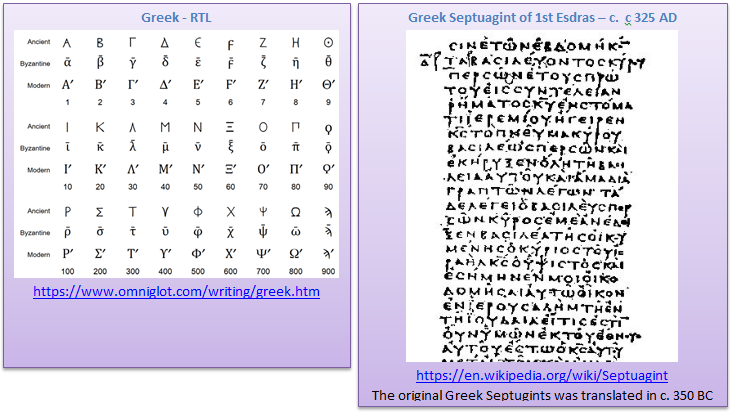Click Ancient letter Η for value 8
This screenshot has height=412, width=731.
coord(296,43)
